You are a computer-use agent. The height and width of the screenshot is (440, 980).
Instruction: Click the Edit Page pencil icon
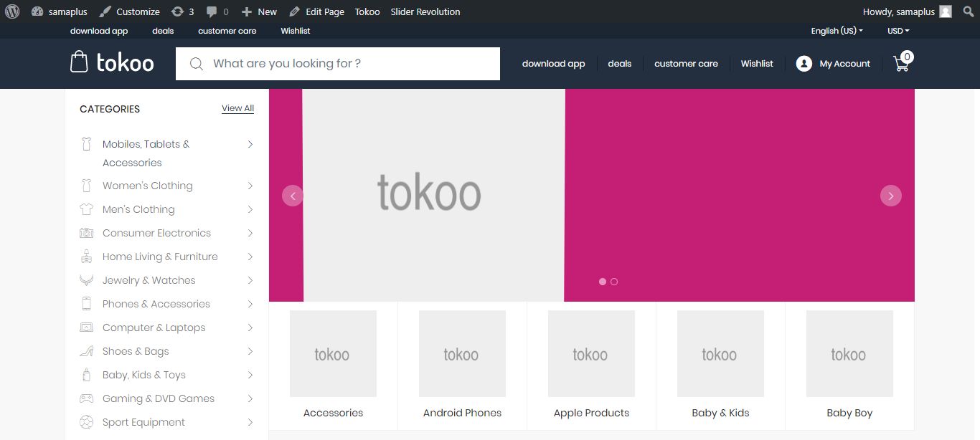coord(294,11)
